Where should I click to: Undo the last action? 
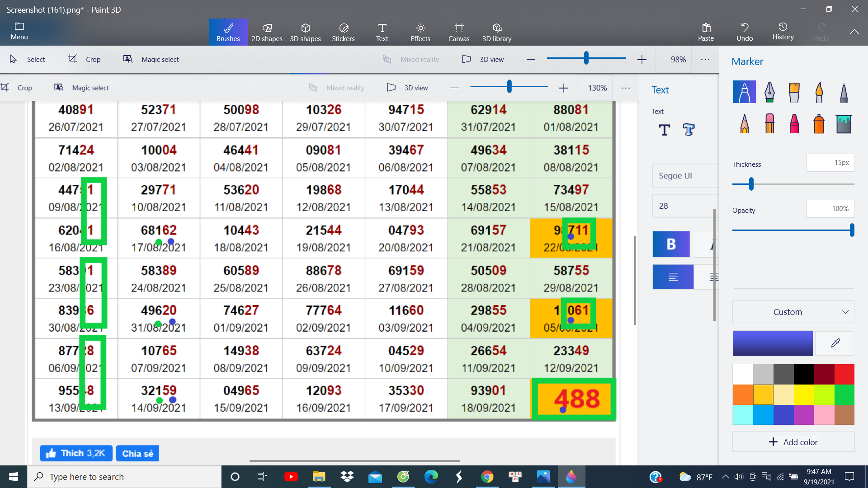pos(745,32)
